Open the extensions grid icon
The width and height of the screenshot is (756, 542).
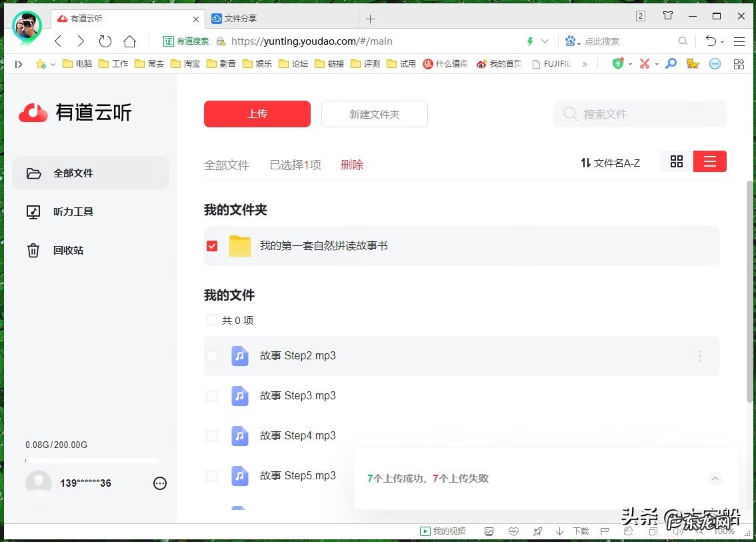pos(739,63)
